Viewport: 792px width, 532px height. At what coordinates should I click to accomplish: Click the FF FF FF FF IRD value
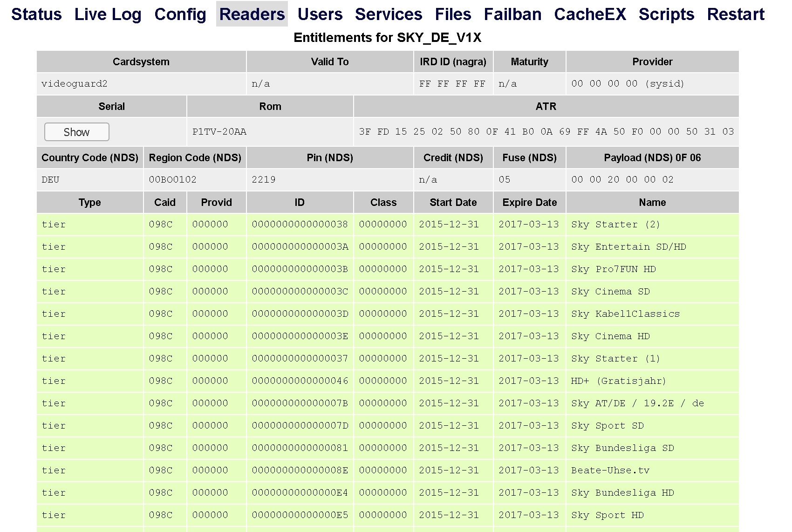coord(452,84)
